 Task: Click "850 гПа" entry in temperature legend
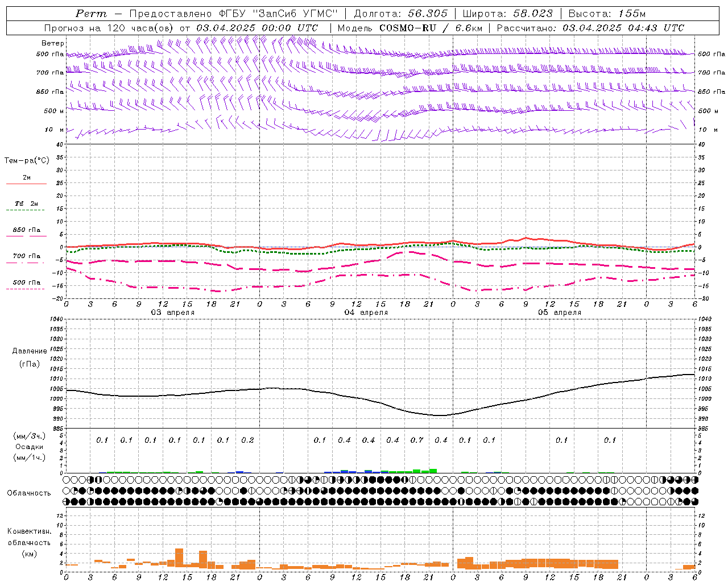26,230
